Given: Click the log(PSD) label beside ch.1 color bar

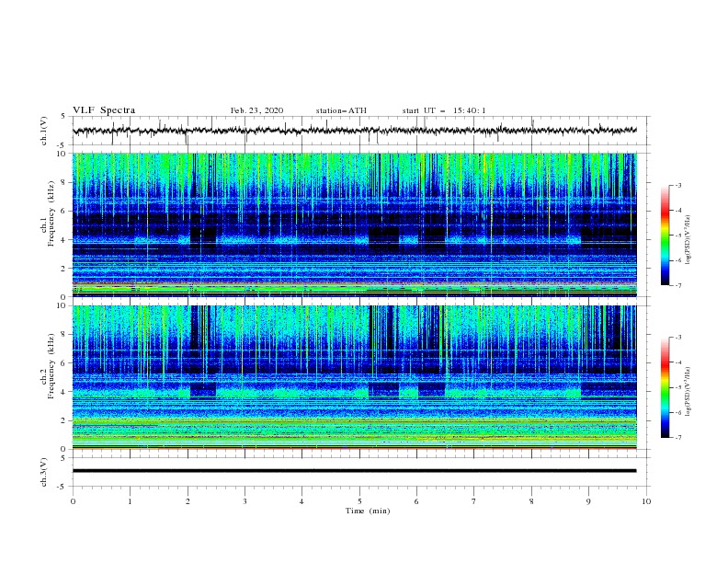Looking at the screenshot, I should (x=688, y=240).
